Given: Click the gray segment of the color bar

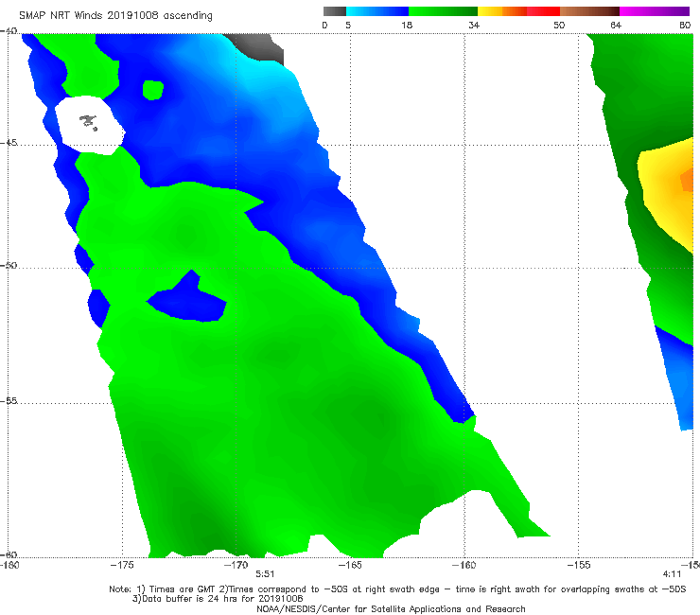Looking at the screenshot, I should point(335,11).
